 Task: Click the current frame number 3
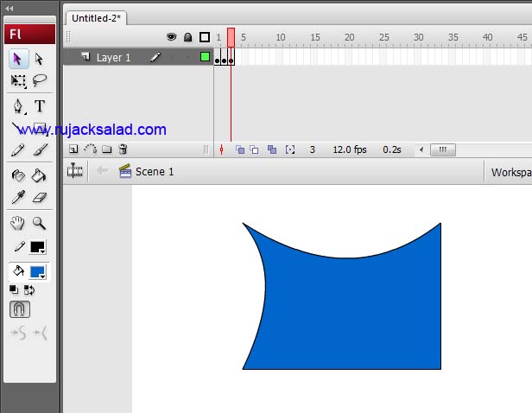(x=313, y=149)
